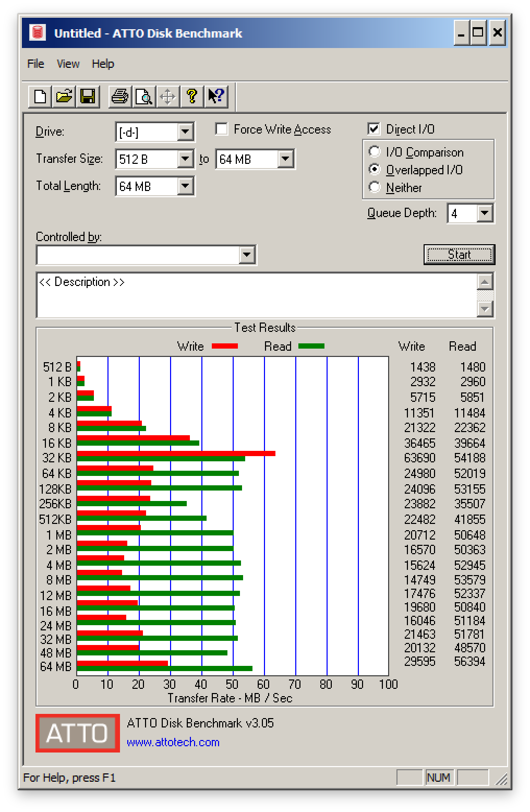Click ATTO Disk Benchmark v3.05 text

pyautogui.click(x=200, y=723)
